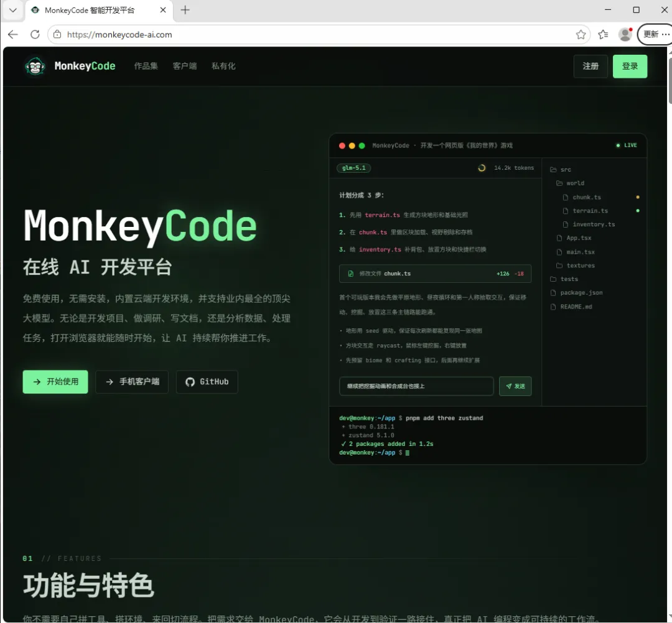Image resolution: width=672 pixels, height=623 pixels.
Task: Click chunk.ts in plan step 2
Action: click(373, 232)
